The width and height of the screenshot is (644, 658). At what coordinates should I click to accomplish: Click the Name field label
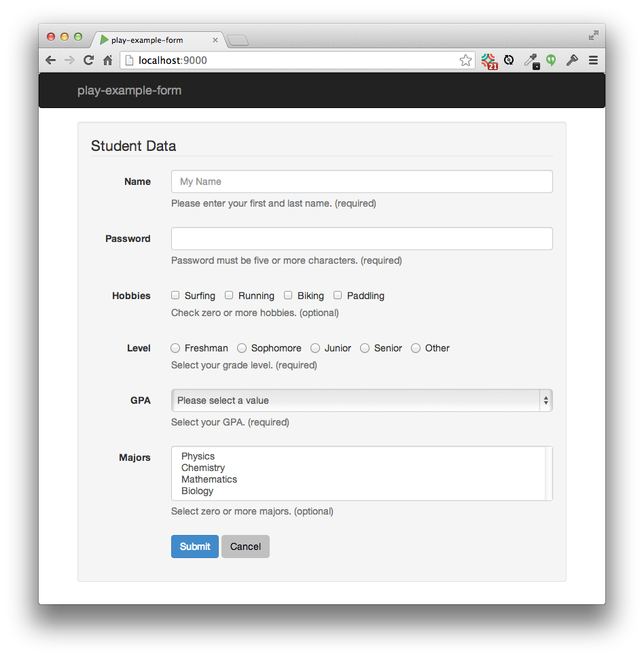(137, 181)
